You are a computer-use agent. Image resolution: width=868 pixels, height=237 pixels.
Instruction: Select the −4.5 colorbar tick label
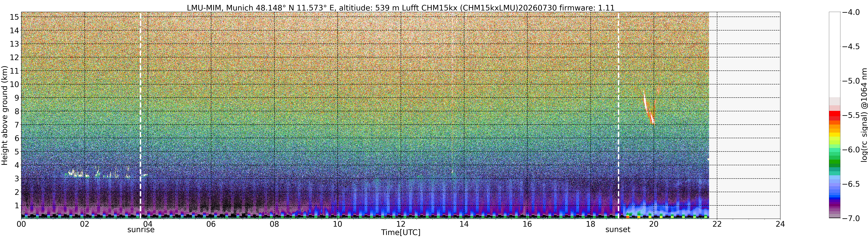851,46
